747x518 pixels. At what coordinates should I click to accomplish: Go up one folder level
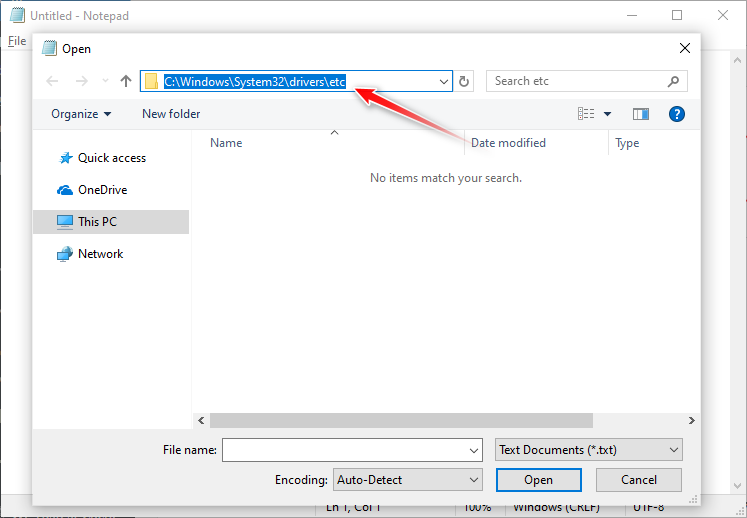click(x=125, y=81)
